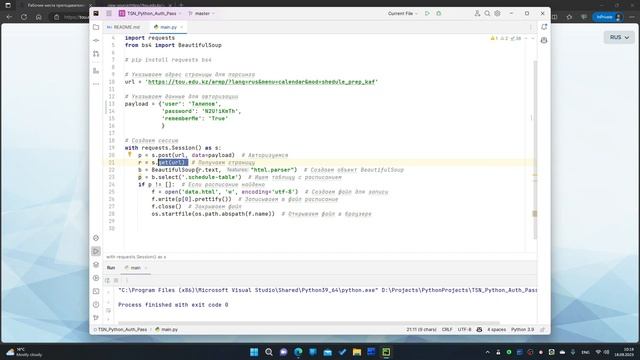
Task: Open Microsoft Edge from the taskbar
Action: [298, 352]
